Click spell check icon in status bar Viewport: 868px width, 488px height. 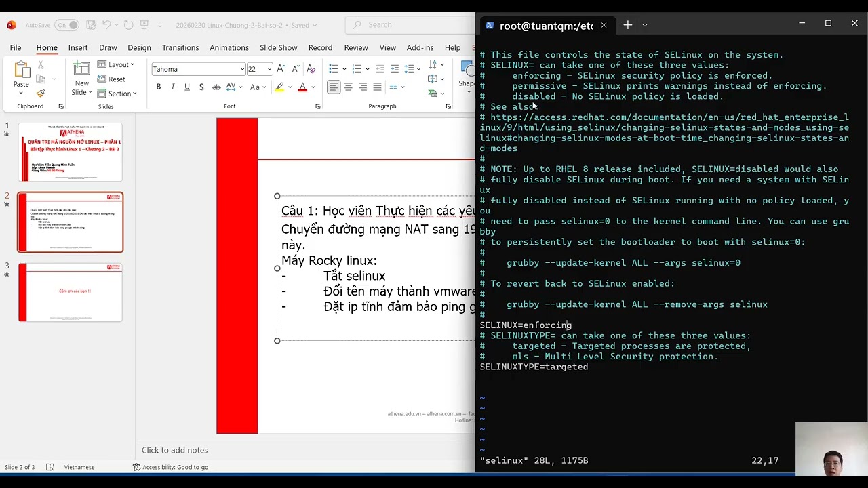[50, 467]
